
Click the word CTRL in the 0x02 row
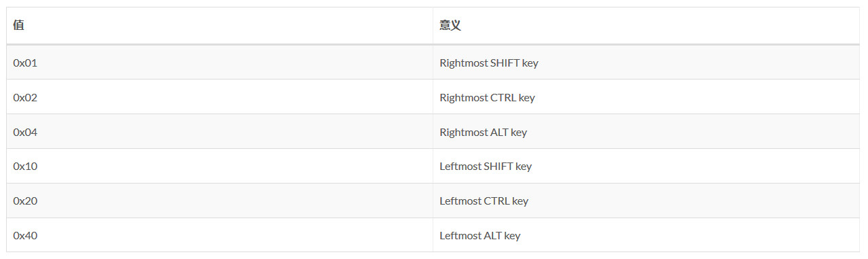pos(503,97)
